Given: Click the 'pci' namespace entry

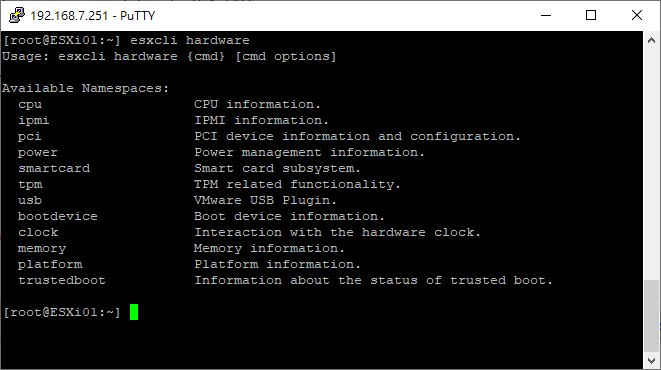Looking at the screenshot, I should tap(30, 137).
